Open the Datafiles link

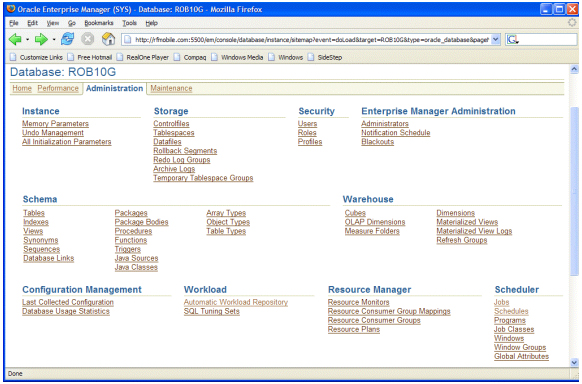(x=167, y=142)
